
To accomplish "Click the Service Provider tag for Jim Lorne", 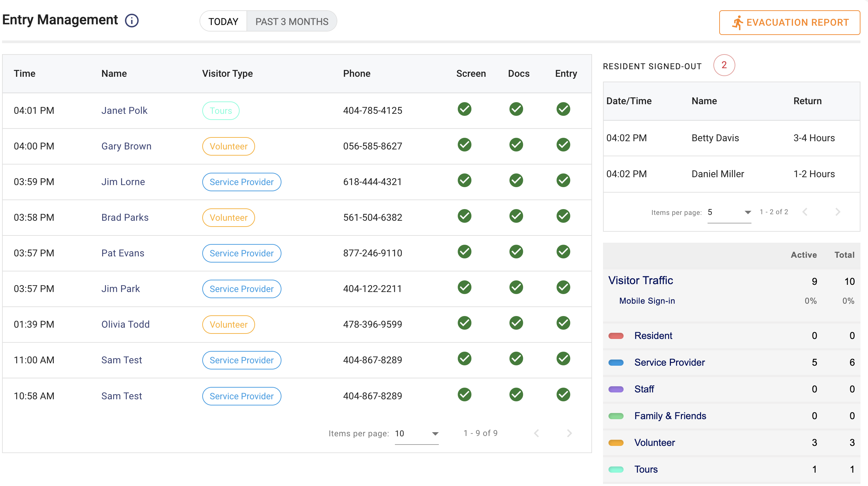I will tap(241, 182).
